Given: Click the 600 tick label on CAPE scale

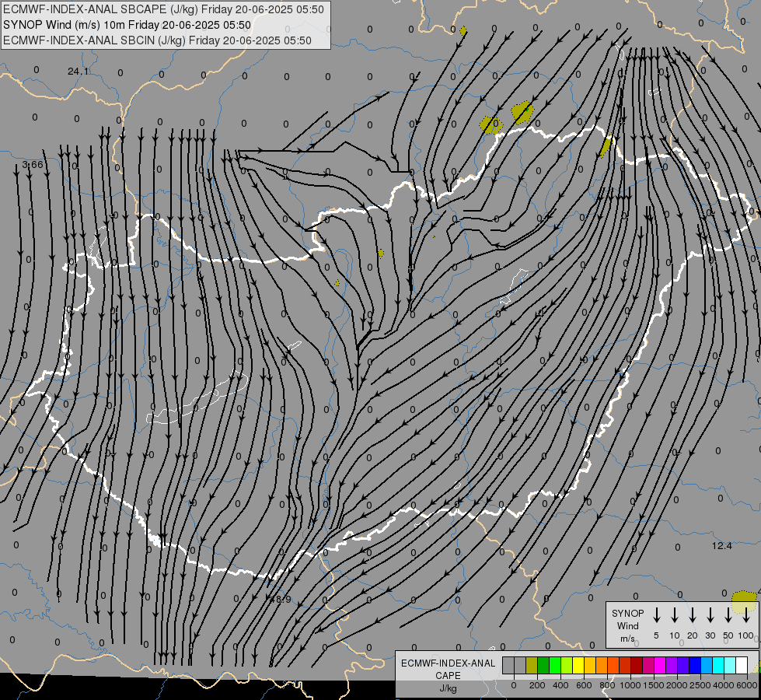Looking at the screenshot, I should (584, 685).
